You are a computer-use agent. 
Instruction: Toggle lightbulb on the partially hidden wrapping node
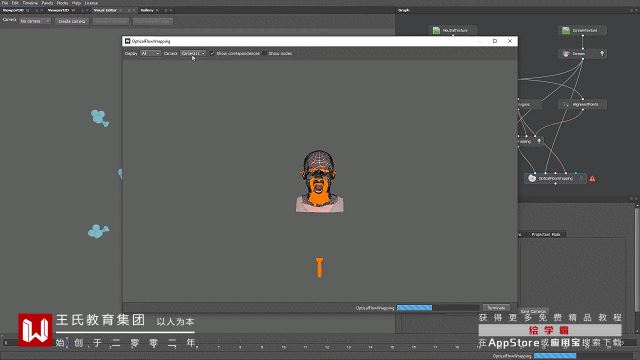(x=539, y=141)
